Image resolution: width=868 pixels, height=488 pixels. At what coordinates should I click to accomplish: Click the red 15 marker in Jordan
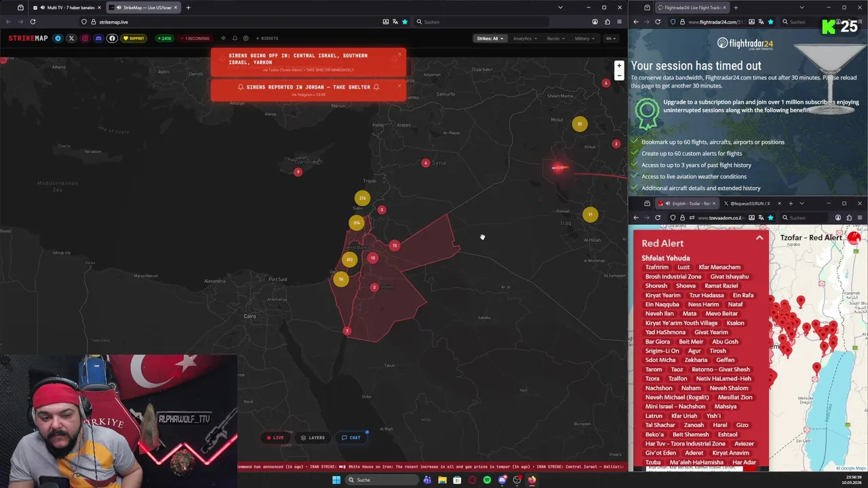395,245
